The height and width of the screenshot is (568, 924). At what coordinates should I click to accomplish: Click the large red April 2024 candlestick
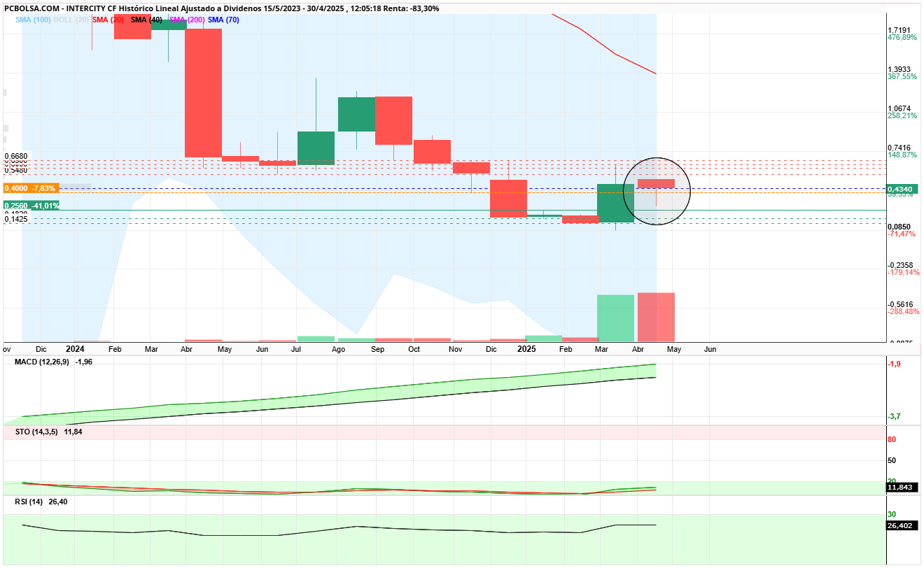click(x=203, y=93)
